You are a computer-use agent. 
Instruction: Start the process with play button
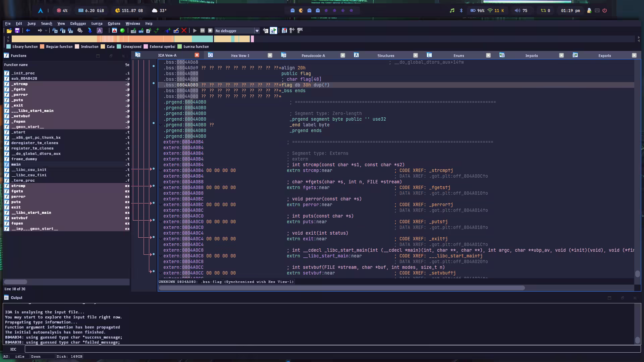coord(195,31)
